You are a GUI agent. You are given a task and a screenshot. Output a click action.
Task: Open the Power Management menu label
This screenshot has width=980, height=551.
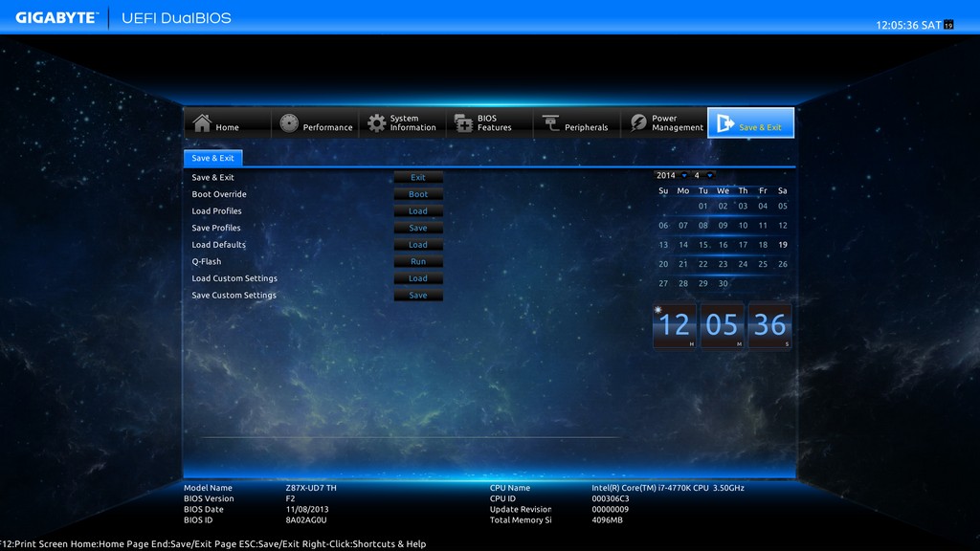point(678,123)
